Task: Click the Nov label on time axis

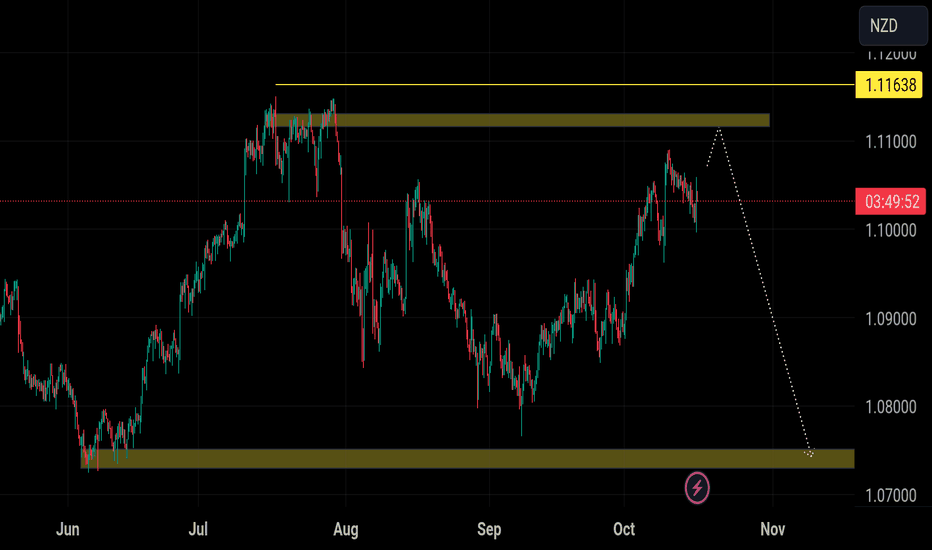Action: pyautogui.click(x=773, y=529)
